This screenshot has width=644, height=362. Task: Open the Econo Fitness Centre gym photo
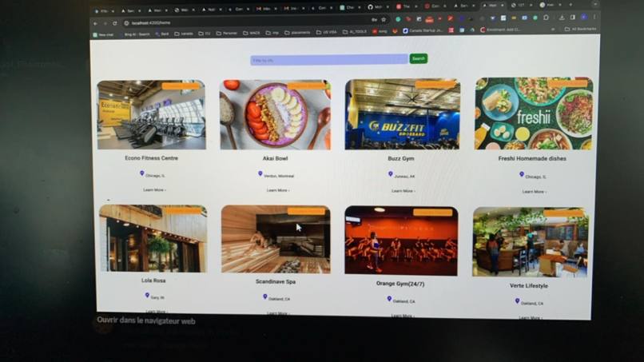[151, 115]
